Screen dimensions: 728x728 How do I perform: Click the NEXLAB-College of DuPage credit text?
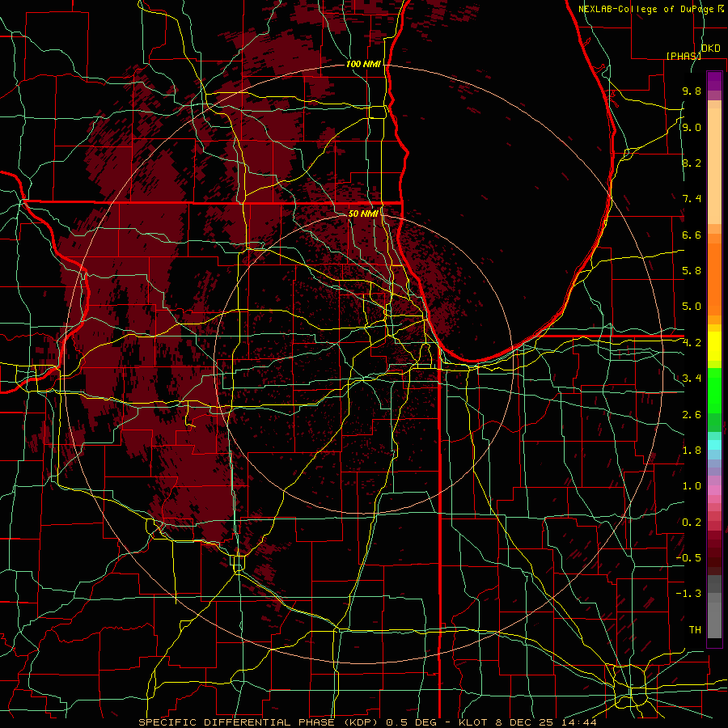(647, 9)
